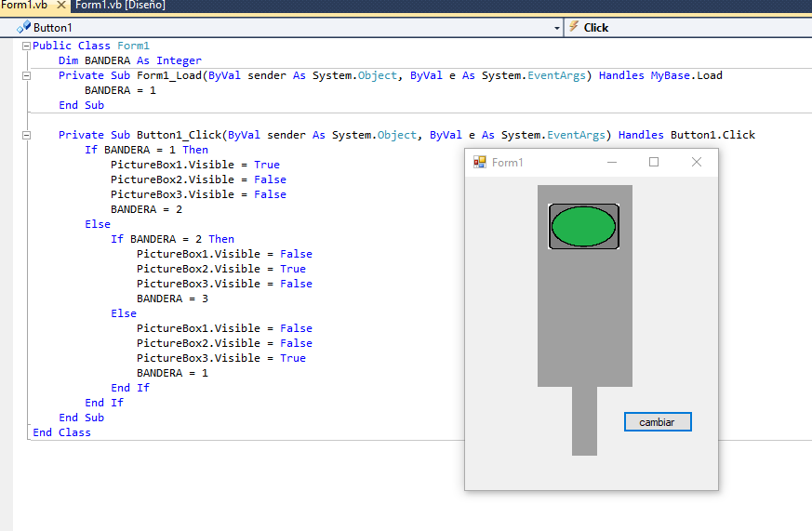Click 'PictureBox3.Visible = True' line
The image size is (812, 531).
(x=221, y=358)
